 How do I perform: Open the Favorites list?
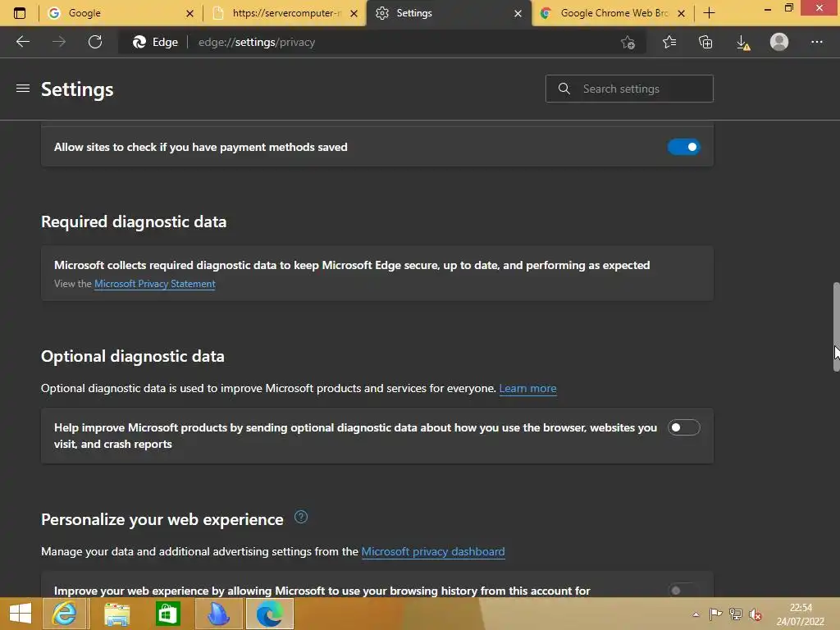click(669, 42)
